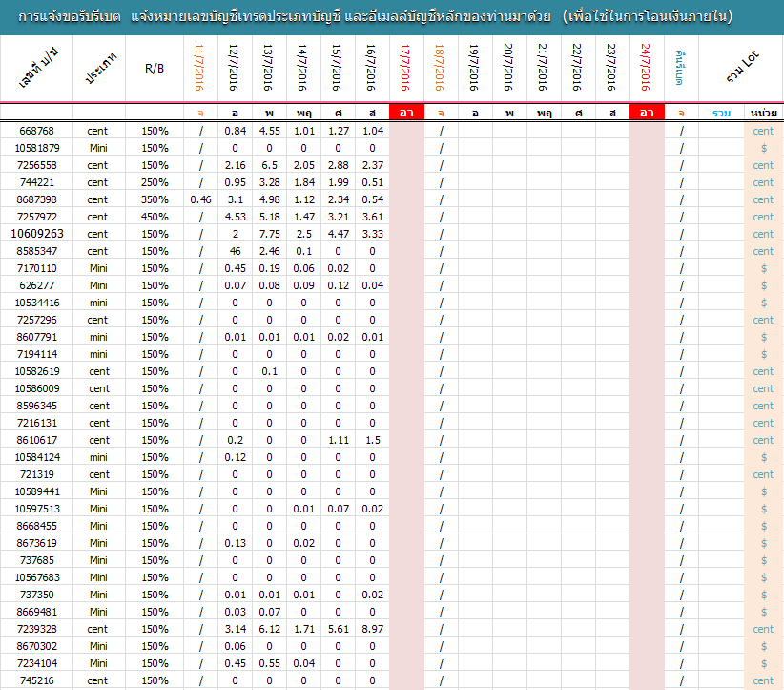Select the orange 18/7/2016 header
Image resolution: width=784 pixels, height=690 pixels.
(x=441, y=69)
